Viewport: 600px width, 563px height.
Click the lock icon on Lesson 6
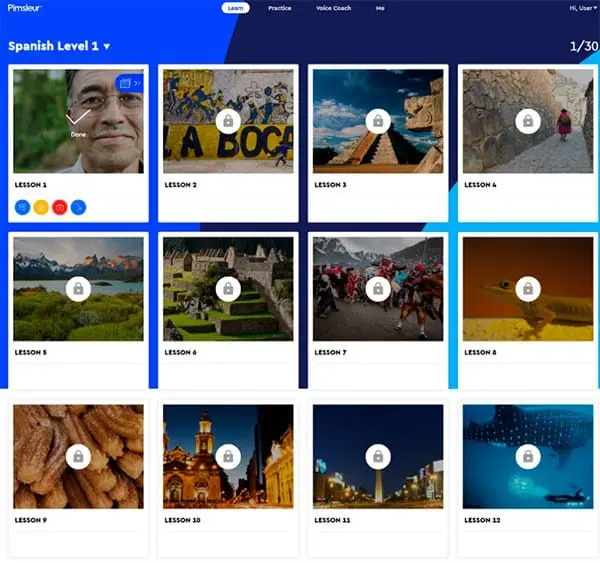coord(228,289)
